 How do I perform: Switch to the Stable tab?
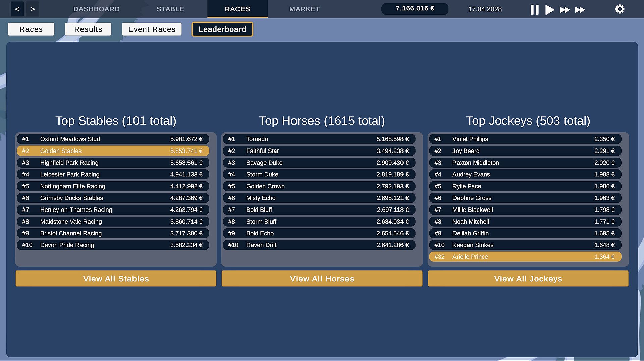[x=170, y=9]
